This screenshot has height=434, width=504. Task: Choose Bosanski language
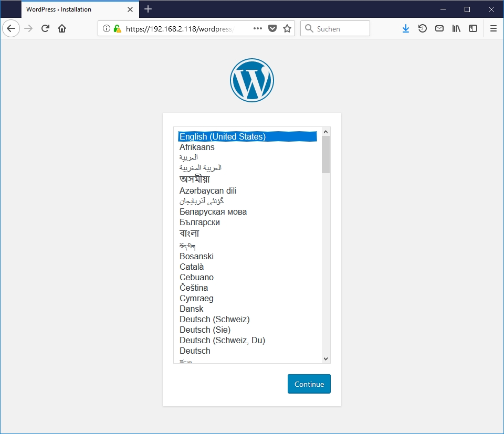click(x=247, y=256)
